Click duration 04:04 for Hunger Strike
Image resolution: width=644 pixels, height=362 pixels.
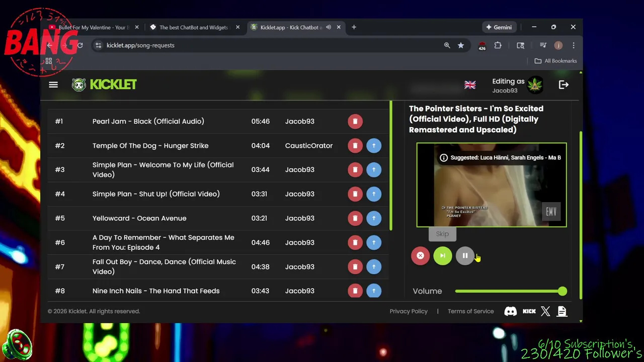(261, 145)
